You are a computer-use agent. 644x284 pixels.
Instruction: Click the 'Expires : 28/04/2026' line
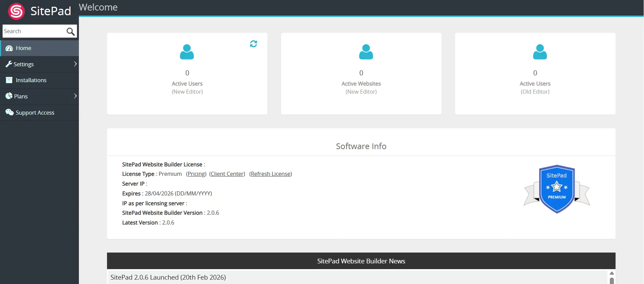167,193
